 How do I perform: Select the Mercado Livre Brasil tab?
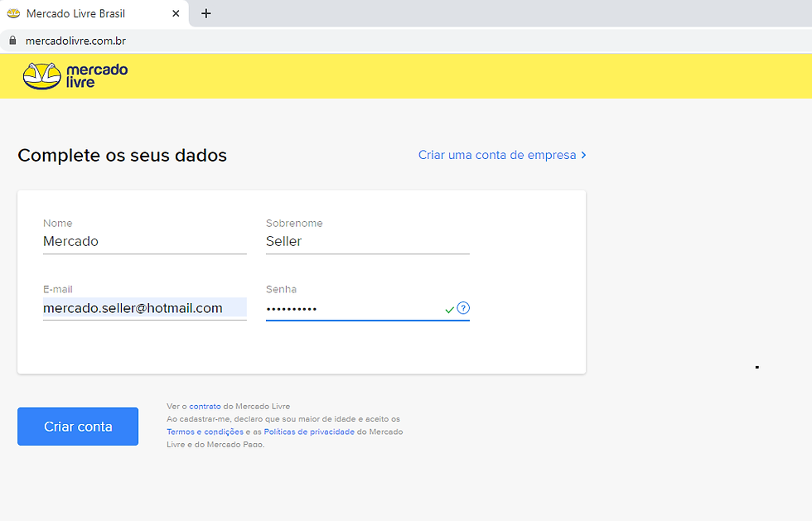coord(94,13)
